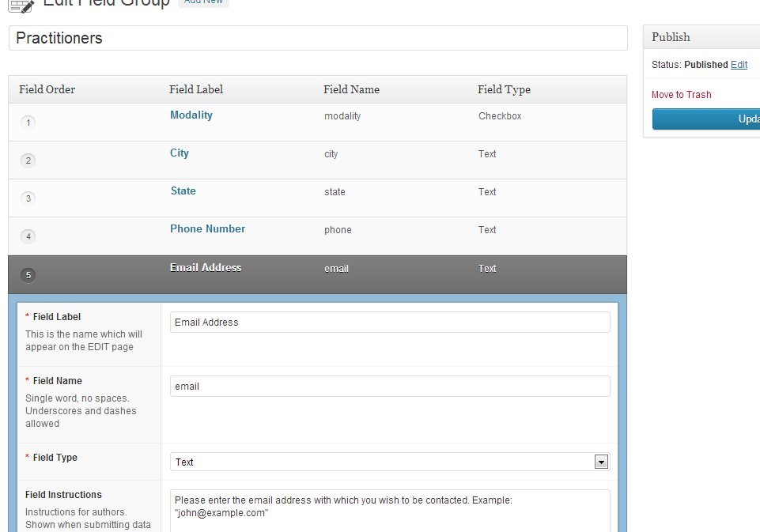Open the Phone Number field settings
760x532 pixels.
(207, 228)
